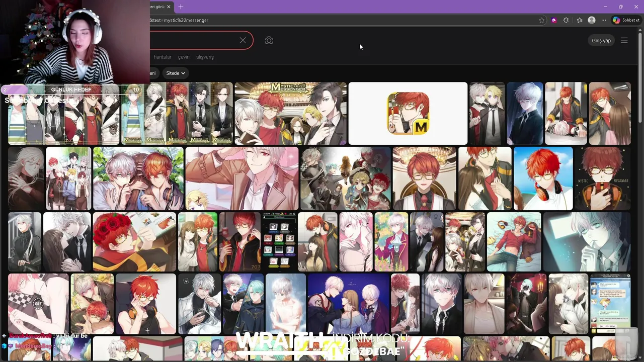Viewport: 644px width, 362px height.
Task: Open red-haired boy with headphones on sky thumbnail
Action: (543, 178)
